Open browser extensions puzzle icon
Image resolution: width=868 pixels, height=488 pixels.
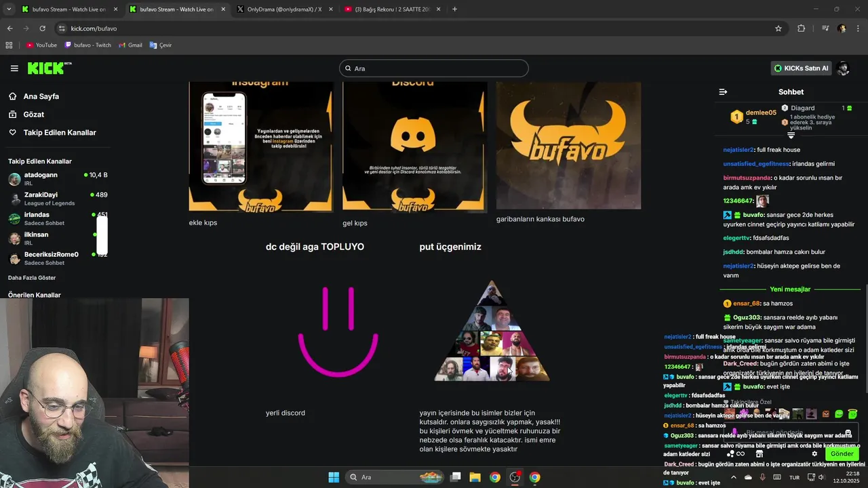click(x=802, y=28)
